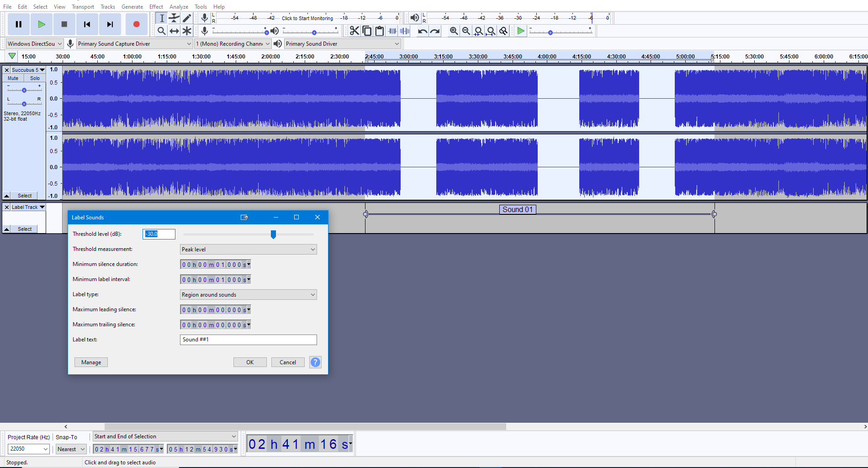The height and width of the screenshot is (468, 868).
Task: Click Select button under Label Track
Action: tap(25, 229)
